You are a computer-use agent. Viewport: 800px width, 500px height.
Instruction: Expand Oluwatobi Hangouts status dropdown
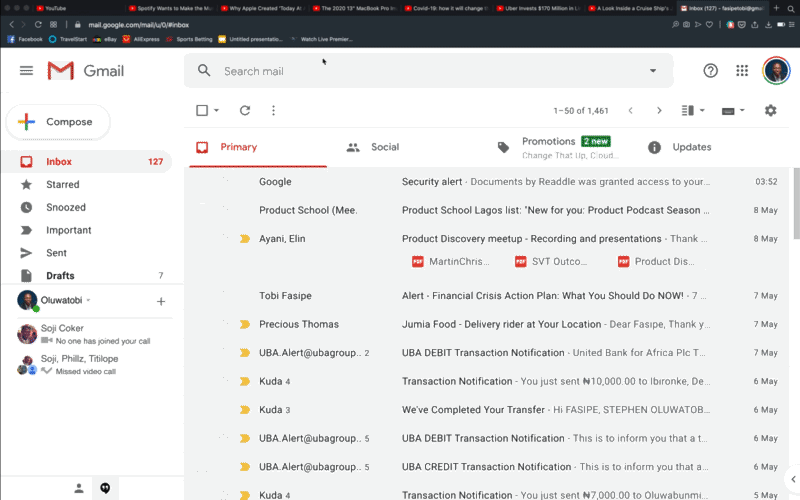tap(88, 300)
